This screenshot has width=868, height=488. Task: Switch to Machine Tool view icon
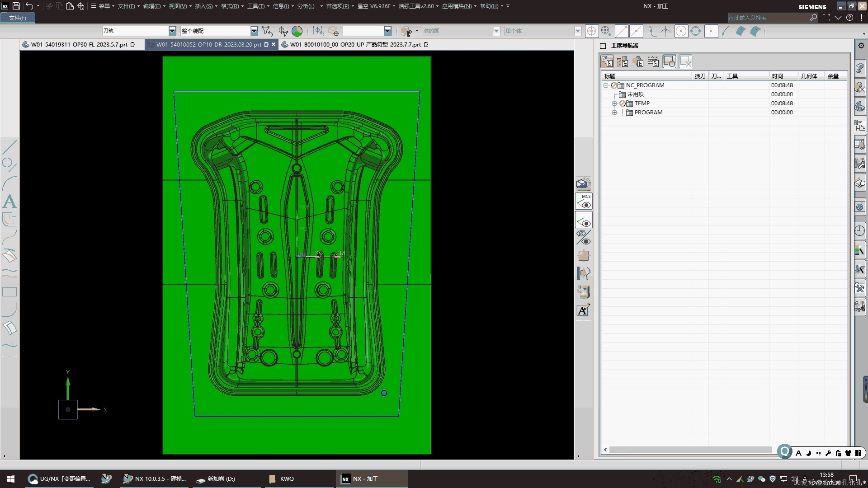coord(623,61)
